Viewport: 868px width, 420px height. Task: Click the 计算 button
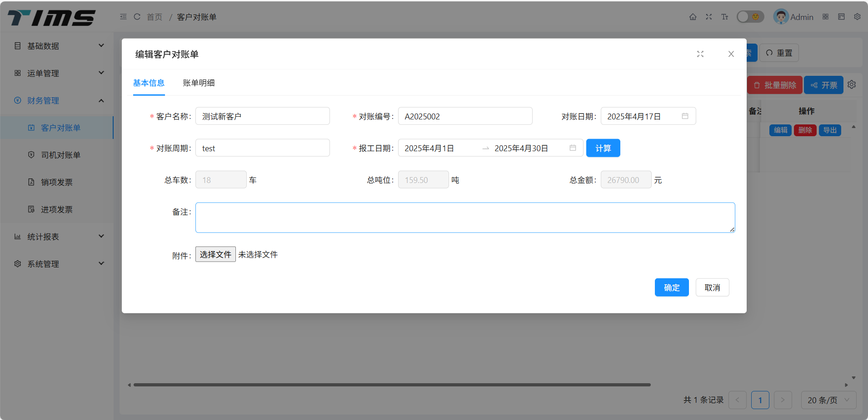[x=603, y=148]
